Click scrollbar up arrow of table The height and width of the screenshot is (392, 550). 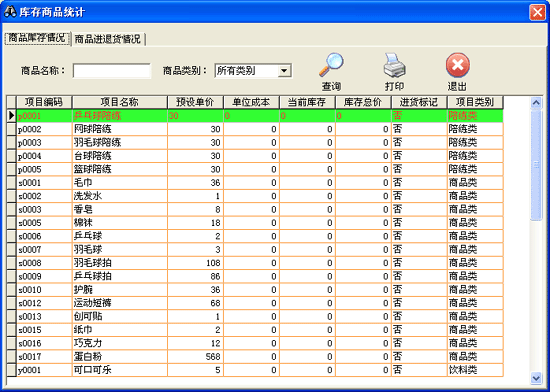536,102
